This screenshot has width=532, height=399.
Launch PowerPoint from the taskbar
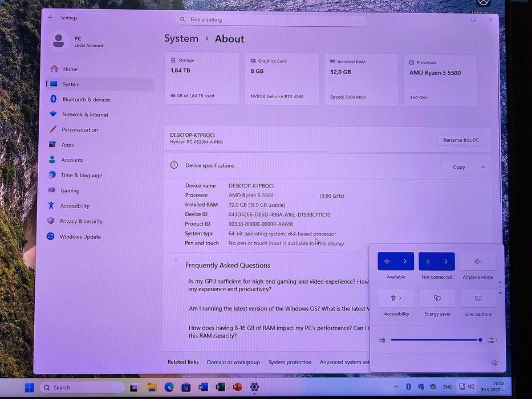pyautogui.click(x=238, y=387)
